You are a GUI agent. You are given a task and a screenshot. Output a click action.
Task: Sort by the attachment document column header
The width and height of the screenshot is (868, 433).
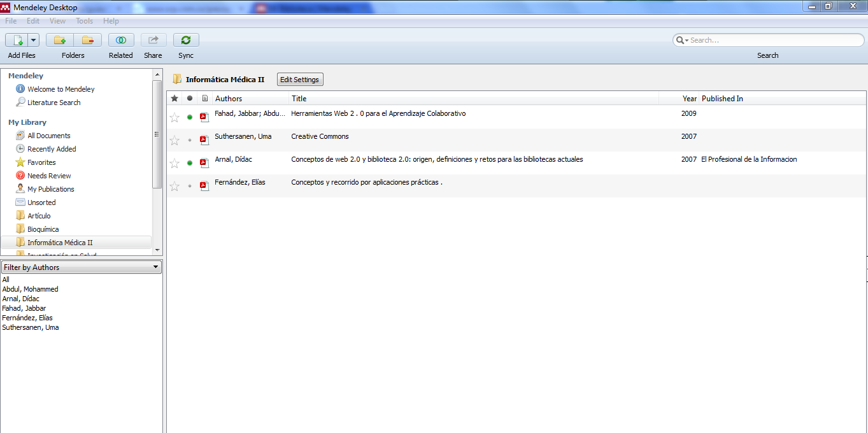204,99
